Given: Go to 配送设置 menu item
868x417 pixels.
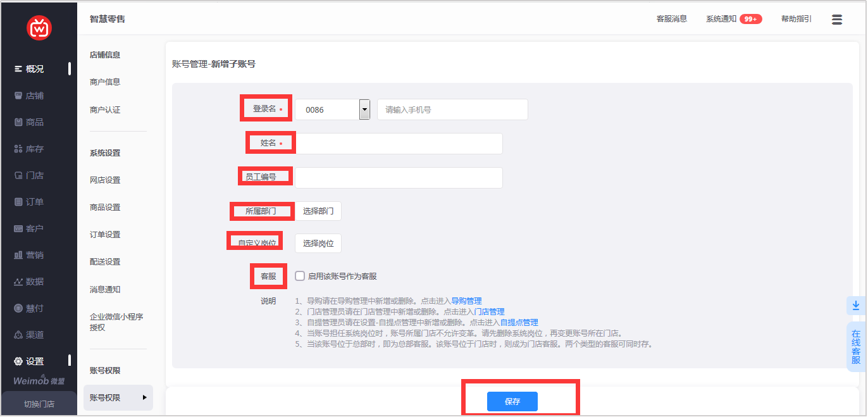Looking at the screenshot, I should coord(105,261).
